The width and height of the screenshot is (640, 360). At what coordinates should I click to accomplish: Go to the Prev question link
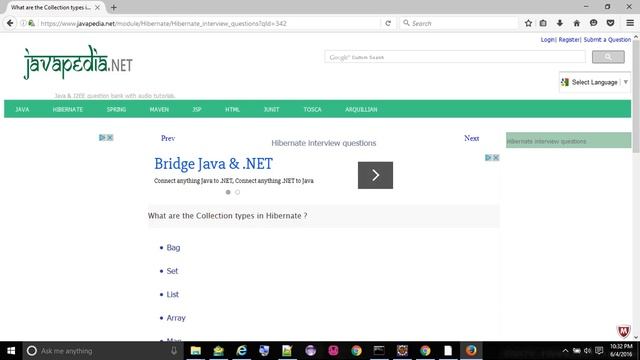pos(168,138)
